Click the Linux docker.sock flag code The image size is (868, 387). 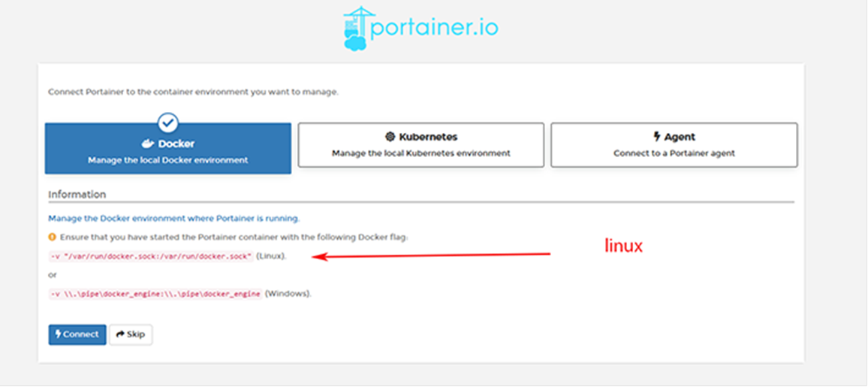click(x=151, y=256)
